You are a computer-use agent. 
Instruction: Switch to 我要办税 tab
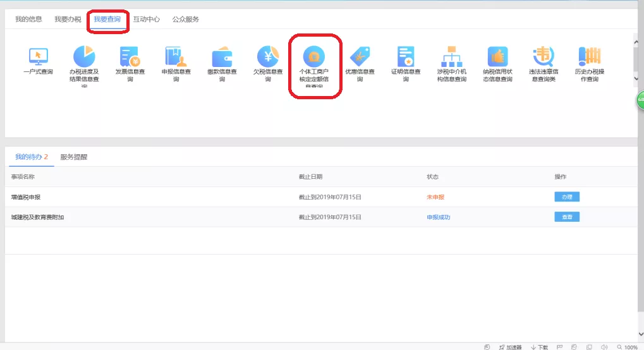tap(68, 20)
